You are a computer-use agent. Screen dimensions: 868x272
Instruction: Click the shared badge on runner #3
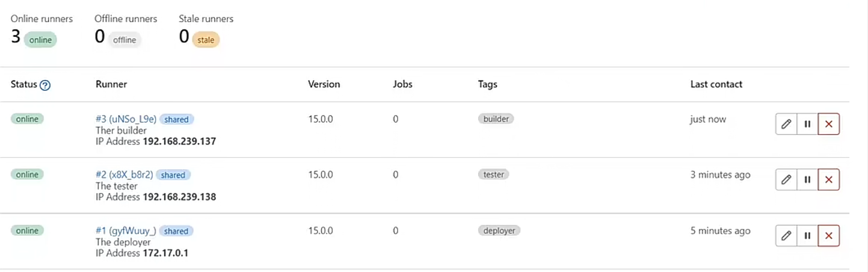click(177, 119)
